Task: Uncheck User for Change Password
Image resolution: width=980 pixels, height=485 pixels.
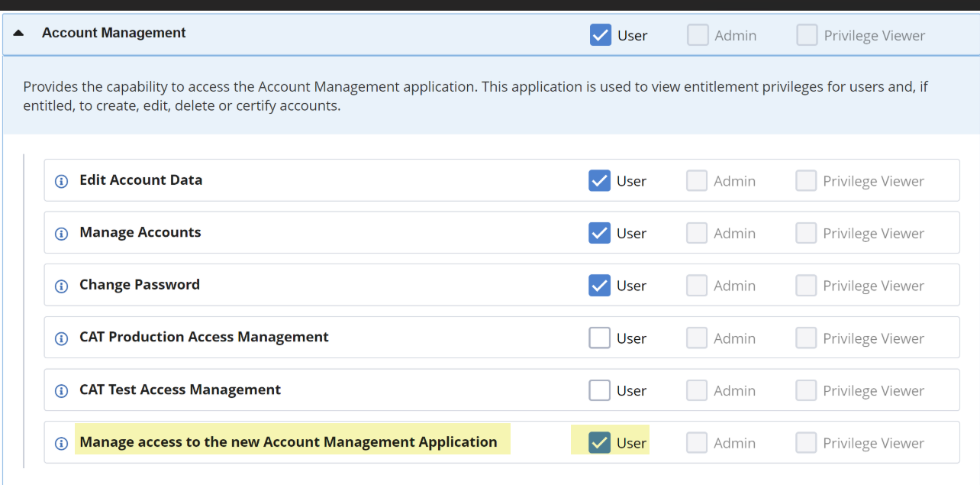Action: click(x=599, y=286)
